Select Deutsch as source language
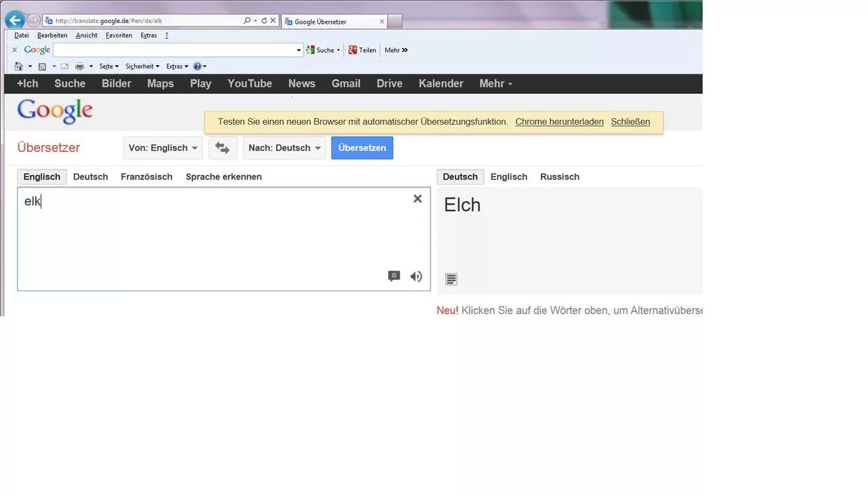The height and width of the screenshot is (496, 868). point(91,177)
